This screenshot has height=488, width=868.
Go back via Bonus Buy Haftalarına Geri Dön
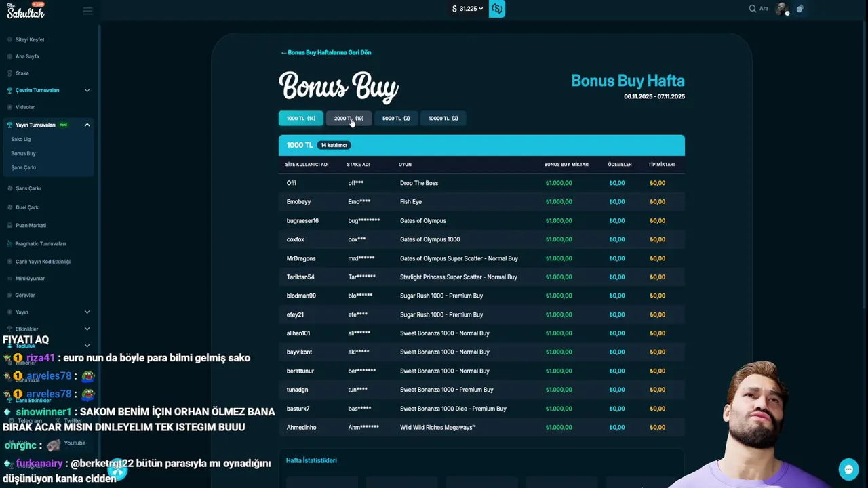tap(326, 52)
